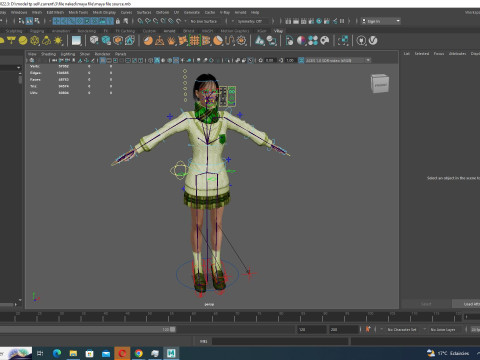The height and width of the screenshot is (360, 480).
Task: Open viewport Panels menu
Action: click(121, 54)
